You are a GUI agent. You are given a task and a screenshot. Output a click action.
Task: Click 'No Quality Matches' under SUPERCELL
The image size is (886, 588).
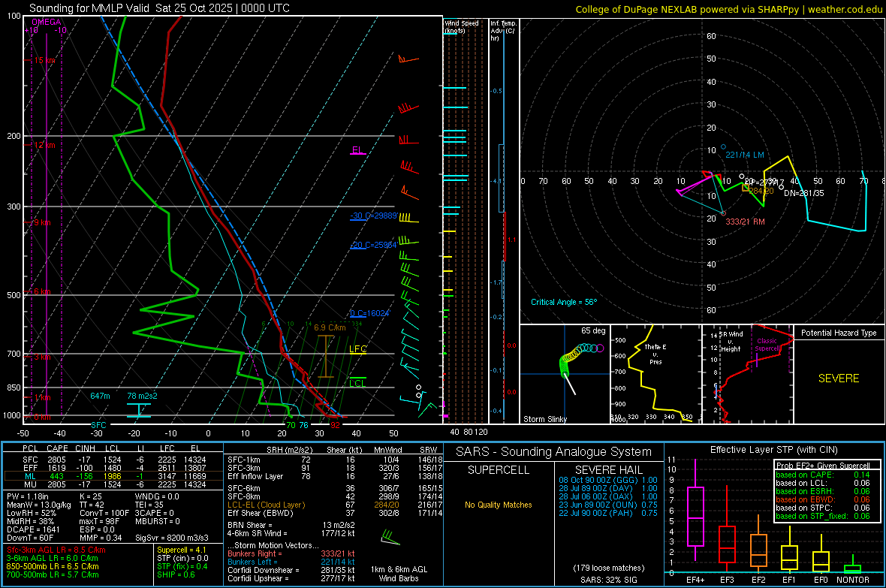(x=499, y=505)
